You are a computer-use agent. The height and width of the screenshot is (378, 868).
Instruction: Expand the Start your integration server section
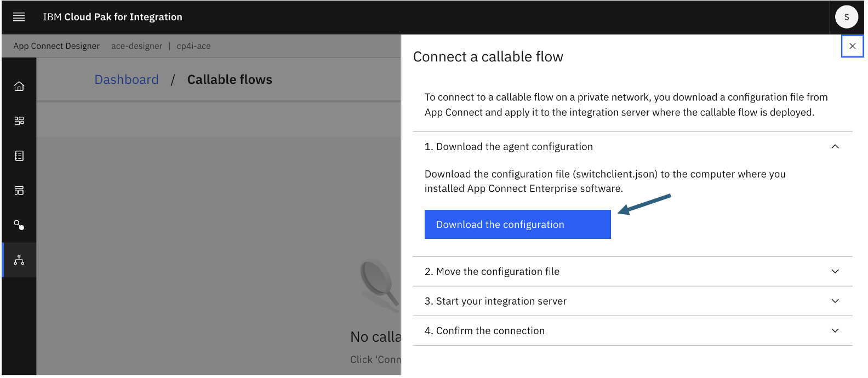click(x=835, y=301)
